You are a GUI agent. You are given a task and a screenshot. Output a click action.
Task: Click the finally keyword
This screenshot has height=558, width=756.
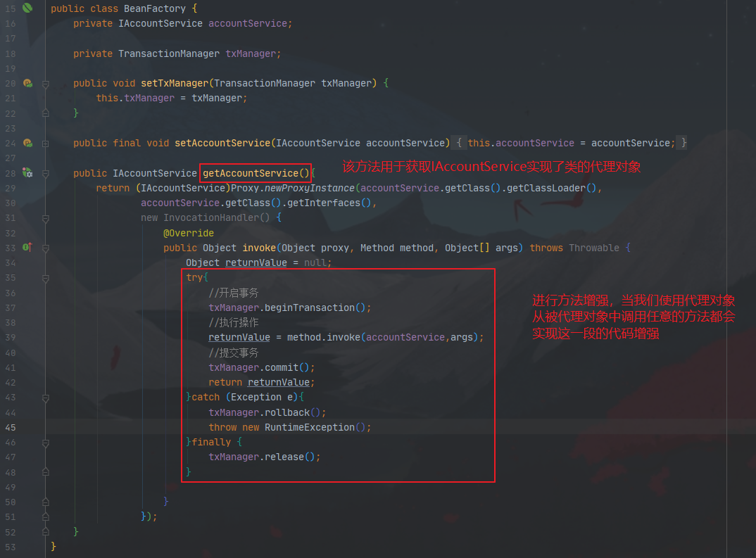point(211,443)
